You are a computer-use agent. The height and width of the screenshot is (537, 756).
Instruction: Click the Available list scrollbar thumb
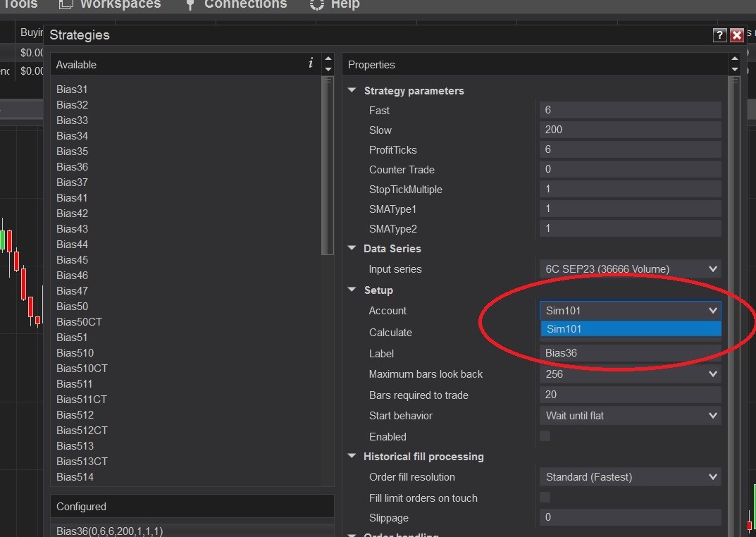pos(328,166)
